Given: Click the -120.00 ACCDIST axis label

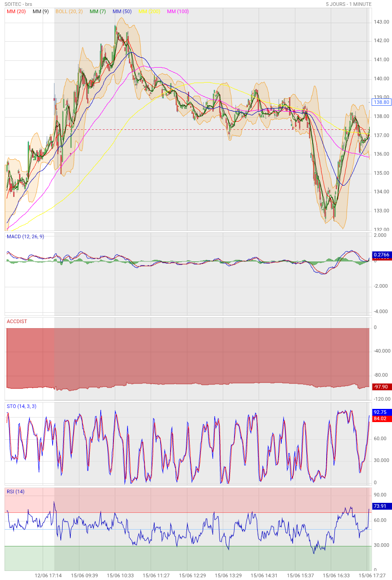Looking at the screenshot, I should tap(382, 399).
